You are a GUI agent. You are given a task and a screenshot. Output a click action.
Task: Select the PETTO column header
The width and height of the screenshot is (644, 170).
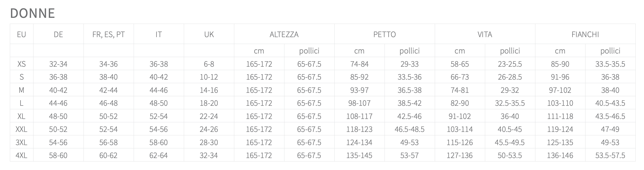click(x=384, y=34)
